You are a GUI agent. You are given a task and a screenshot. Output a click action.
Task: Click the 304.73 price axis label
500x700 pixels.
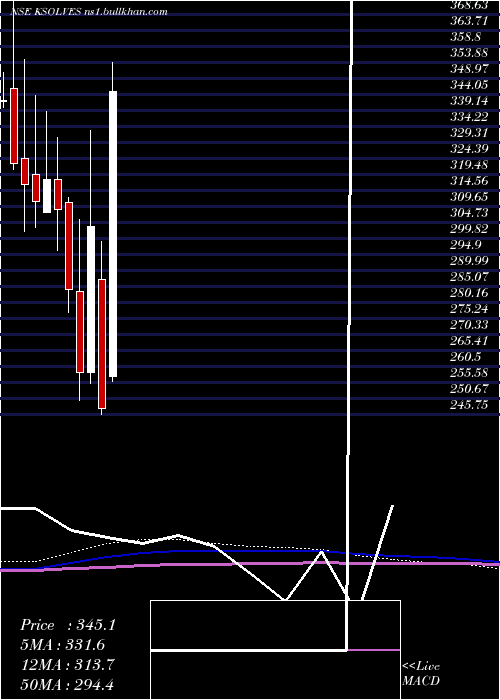[469, 213]
